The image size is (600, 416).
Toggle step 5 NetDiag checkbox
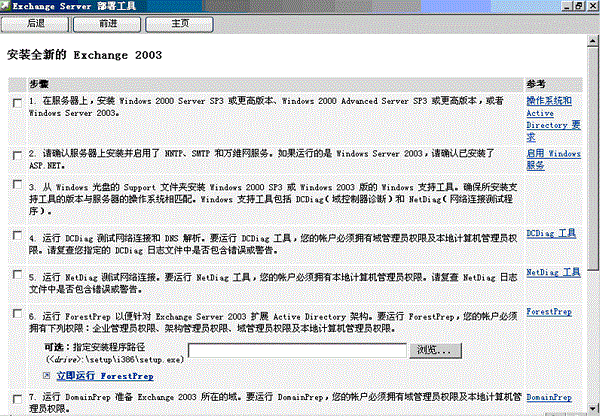click(17, 274)
